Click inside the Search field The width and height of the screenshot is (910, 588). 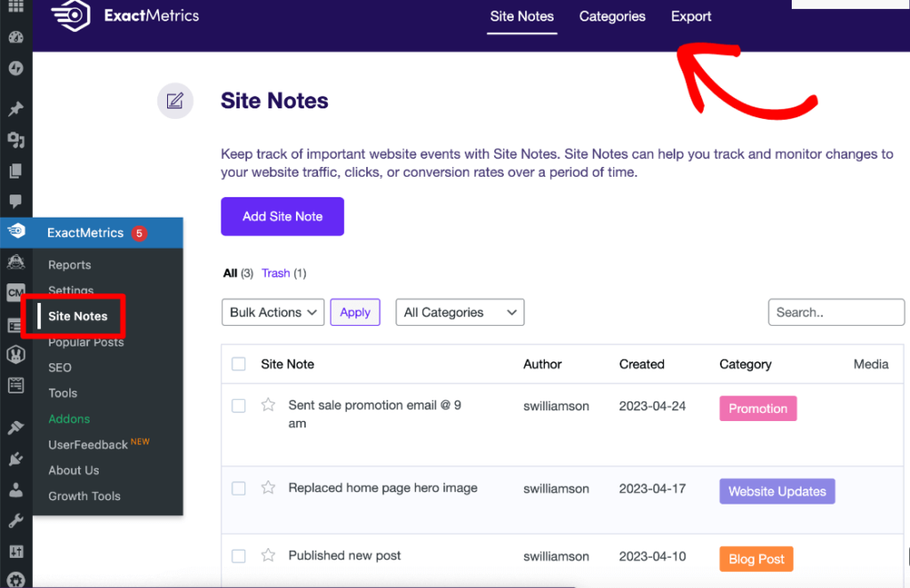coord(835,312)
